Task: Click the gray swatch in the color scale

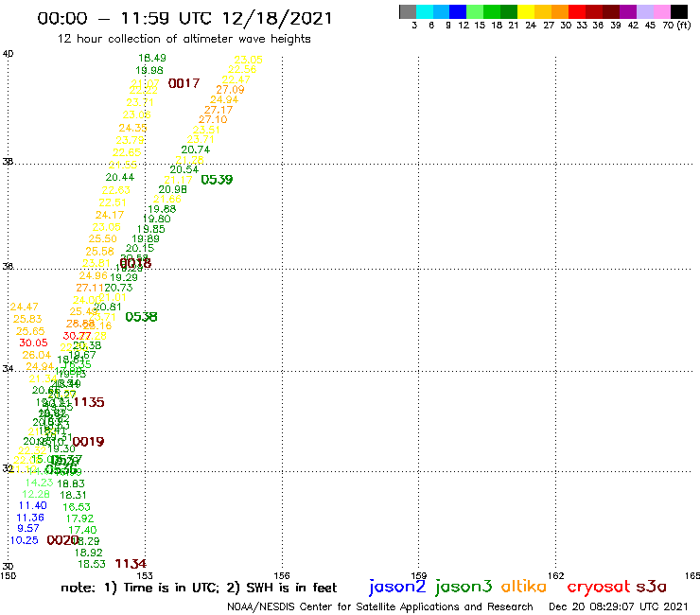Action: tap(408, 12)
